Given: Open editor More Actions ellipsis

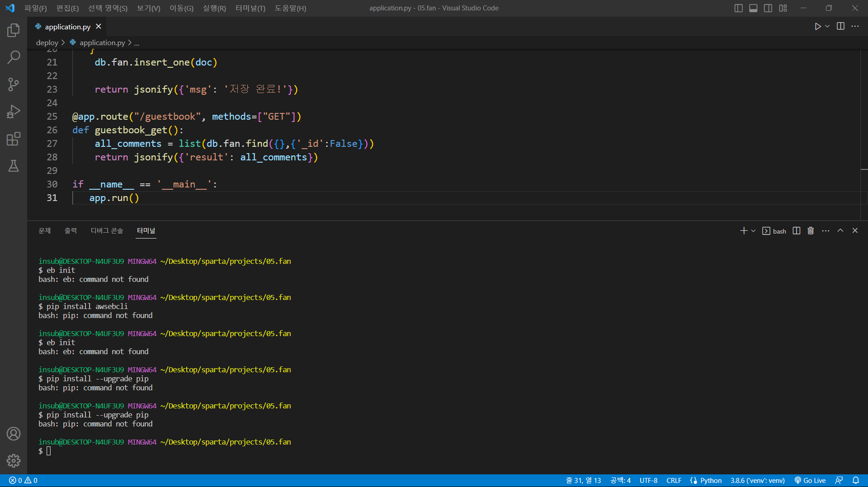Looking at the screenshot, I should [855, 26].
